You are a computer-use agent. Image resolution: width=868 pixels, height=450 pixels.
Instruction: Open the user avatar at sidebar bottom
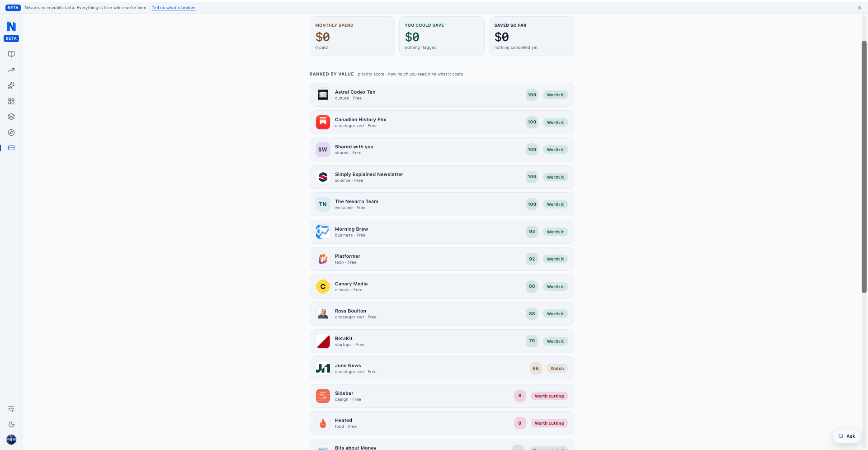[11, 440]
